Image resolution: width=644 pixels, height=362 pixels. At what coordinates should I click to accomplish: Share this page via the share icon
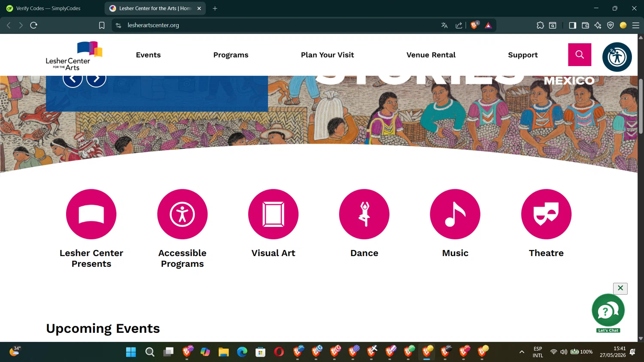[x=459, y=25]
